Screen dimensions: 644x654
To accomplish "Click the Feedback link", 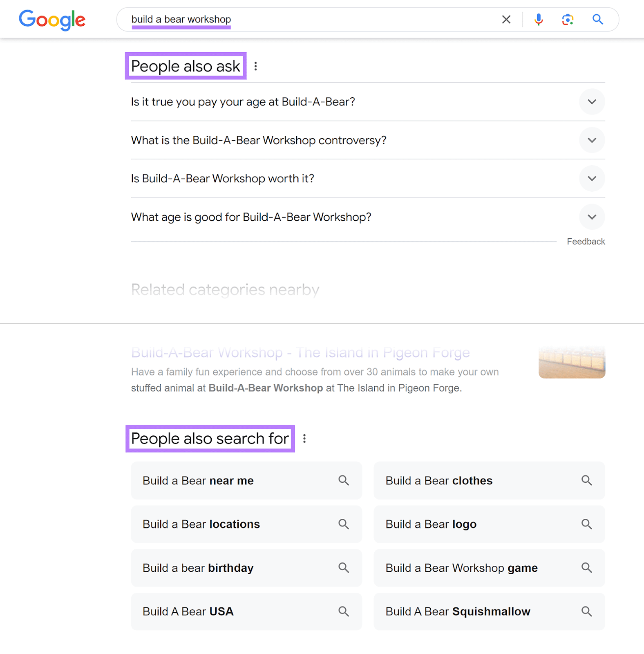I will (x=586, y=241).
